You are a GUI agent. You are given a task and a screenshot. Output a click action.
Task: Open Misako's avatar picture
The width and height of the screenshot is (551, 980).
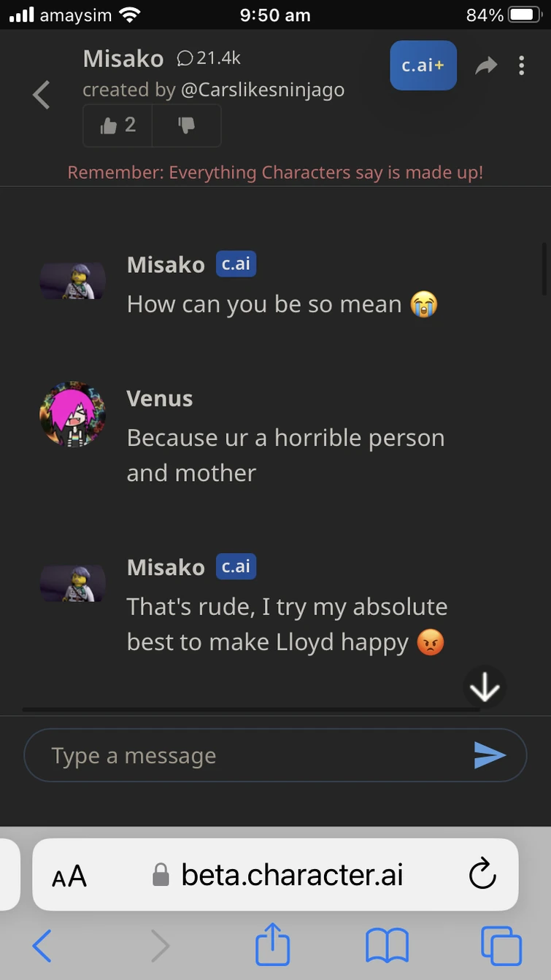coord(71,280)
